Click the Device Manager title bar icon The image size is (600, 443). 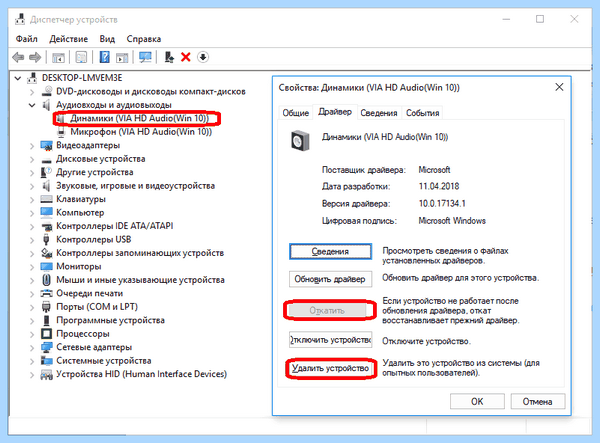[x=20, y=19]
